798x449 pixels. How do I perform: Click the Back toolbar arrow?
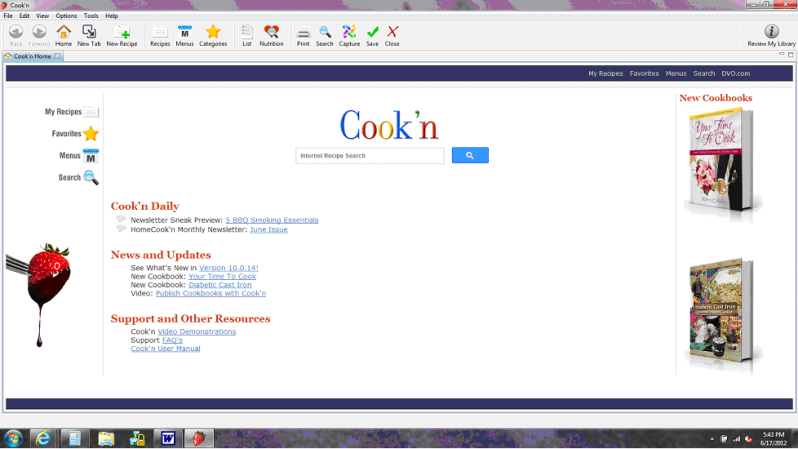tap(16, 35)
